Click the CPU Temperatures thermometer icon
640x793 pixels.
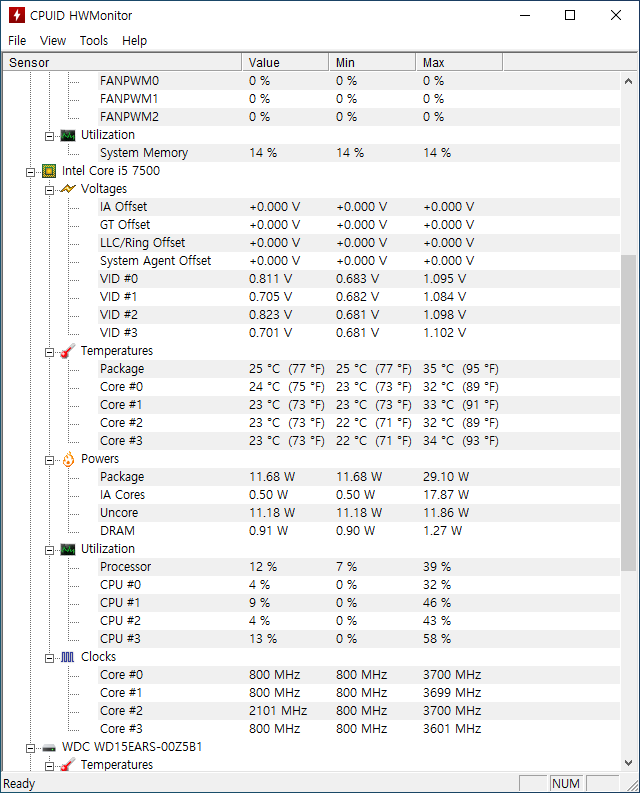(68, 351)
